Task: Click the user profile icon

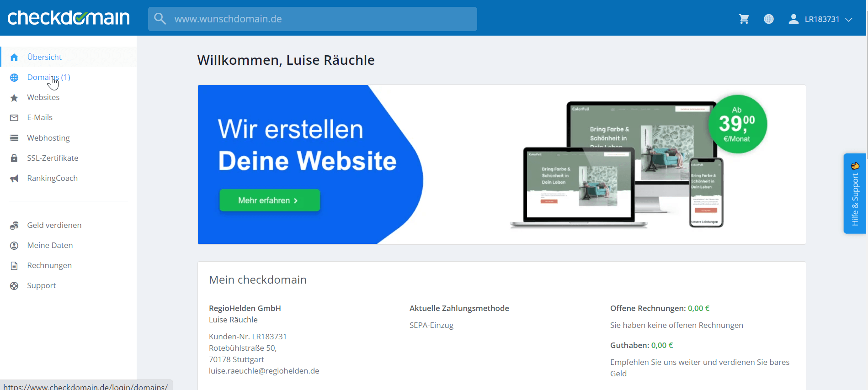Action: click(793, 19)
